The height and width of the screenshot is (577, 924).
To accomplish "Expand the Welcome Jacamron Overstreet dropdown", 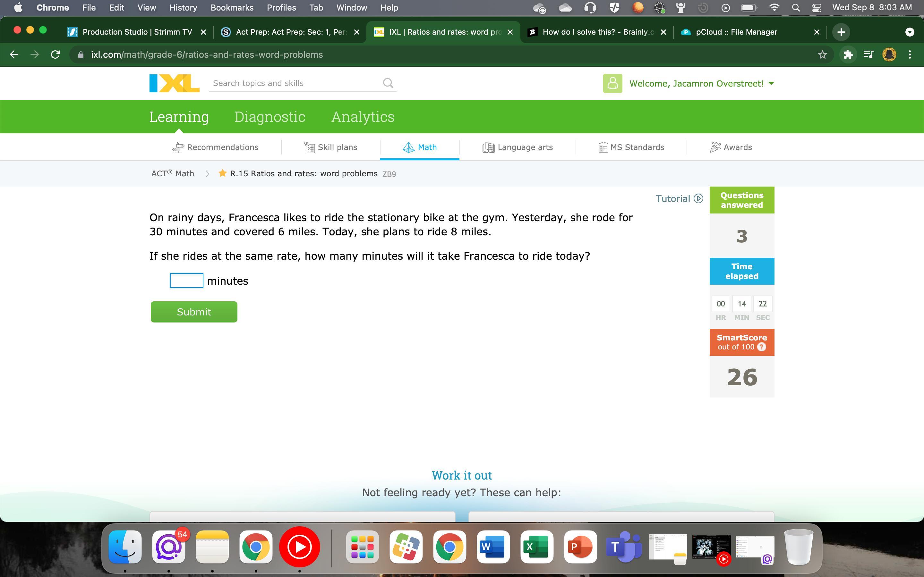I will [771, 83].
